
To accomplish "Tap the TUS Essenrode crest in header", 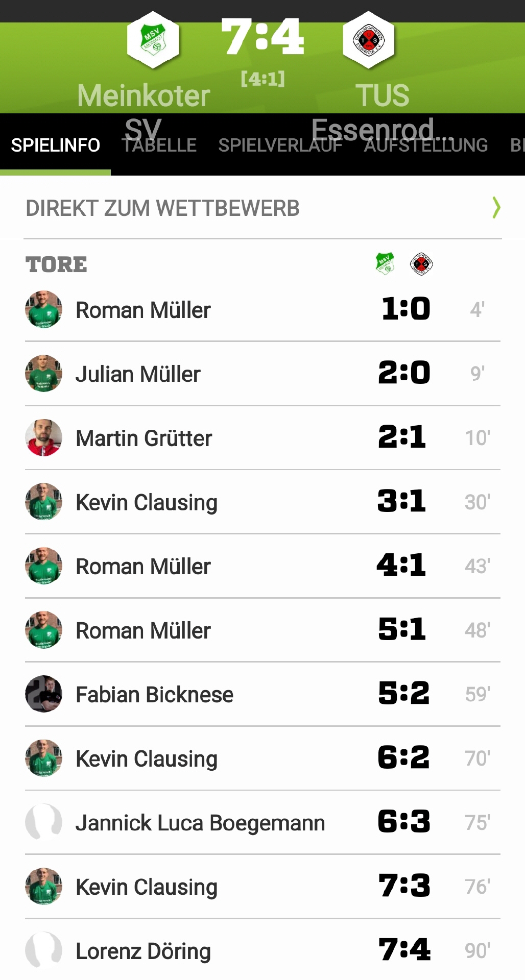I will (368, 40).
